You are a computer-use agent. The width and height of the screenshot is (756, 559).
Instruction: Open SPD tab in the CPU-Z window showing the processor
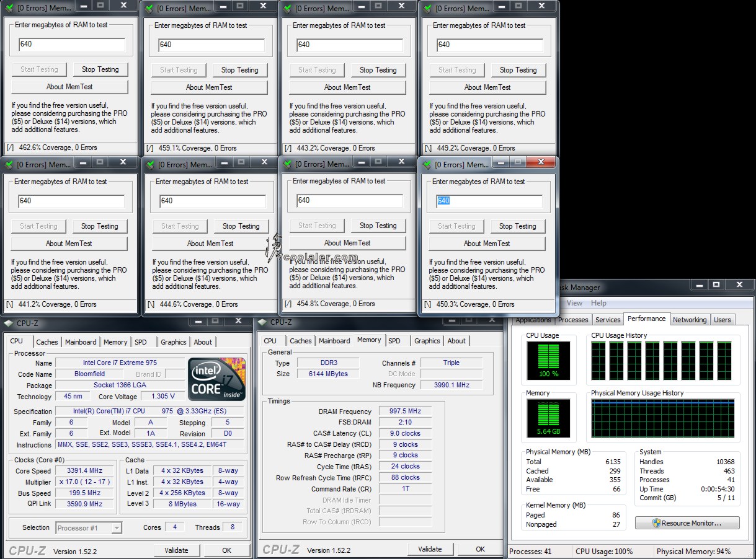141,342
